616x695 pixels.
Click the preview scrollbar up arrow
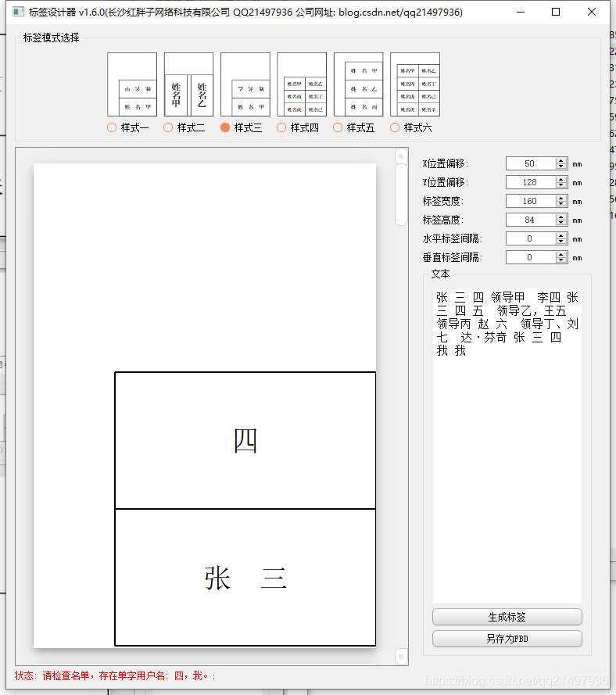click(x=401, y=156)
